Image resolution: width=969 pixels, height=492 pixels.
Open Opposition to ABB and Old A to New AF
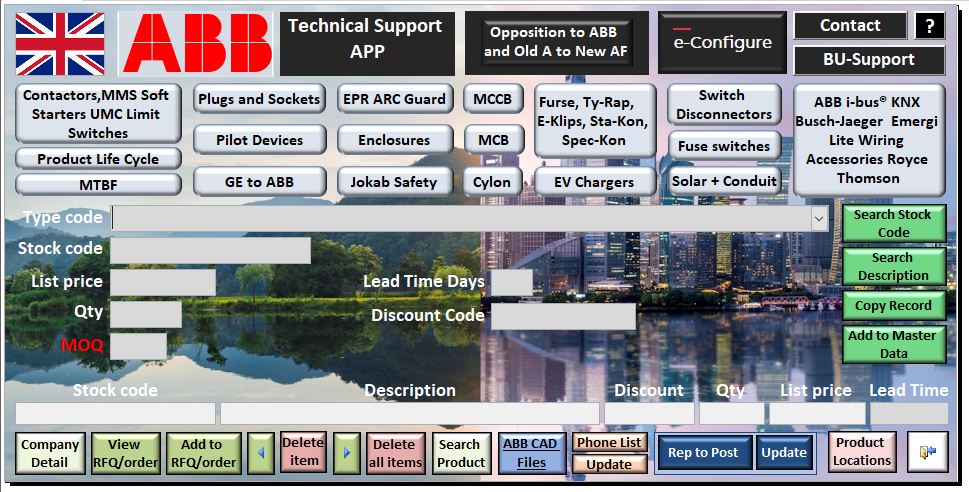(556, 43)
